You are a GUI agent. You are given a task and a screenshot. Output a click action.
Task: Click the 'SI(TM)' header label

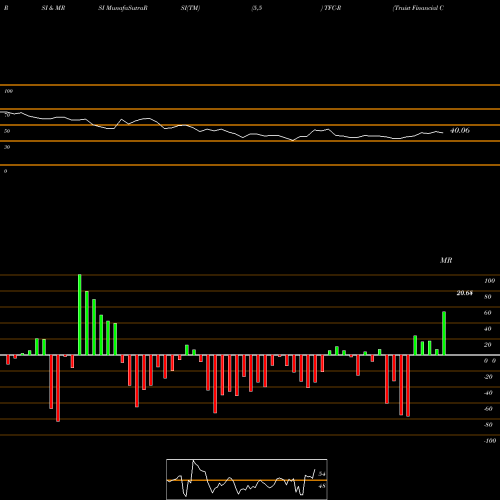(x=190, y=8)
